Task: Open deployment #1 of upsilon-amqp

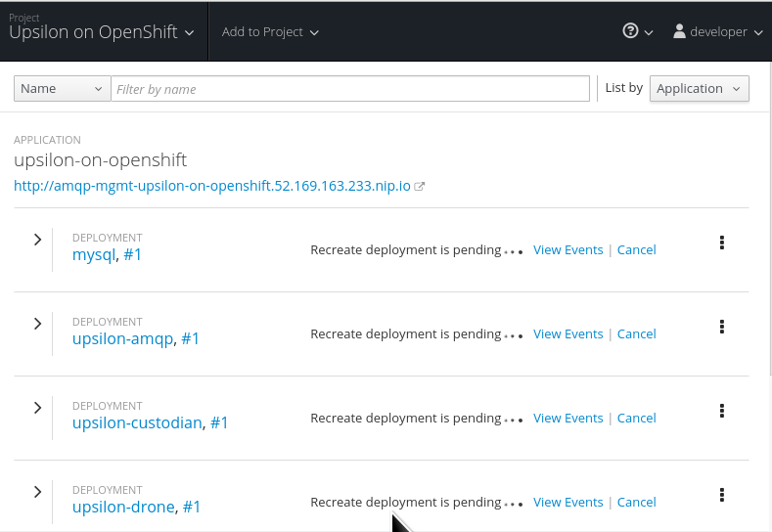Action: click(190, 339)
